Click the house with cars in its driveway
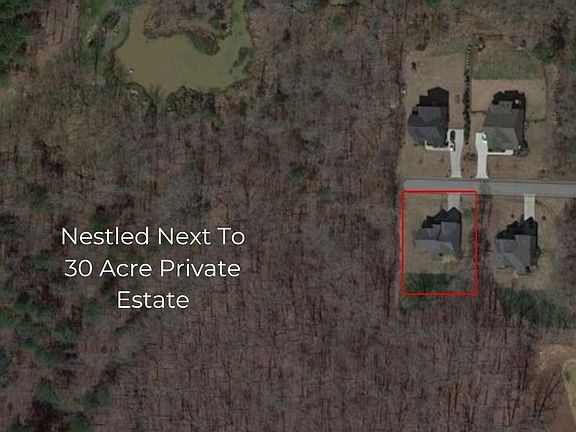Image resolution: width=576 pixels, height=432 pixels. pyautogui.click(x=429, y=117)
